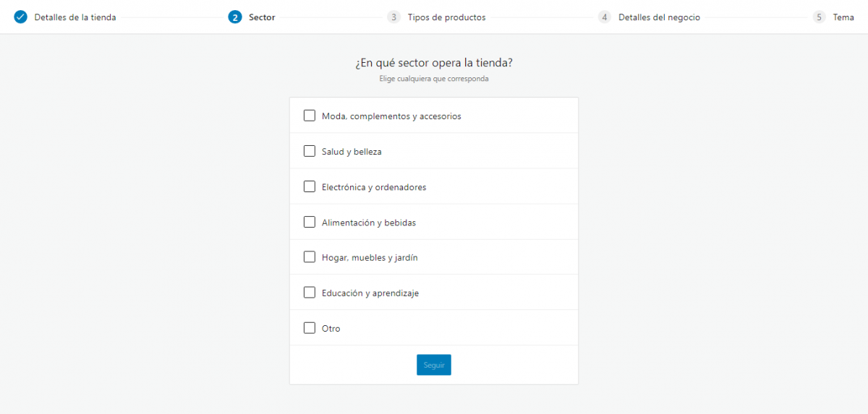Click the Educación y aprendizaje label text
The image size is (868, 414).
(370, 293)
